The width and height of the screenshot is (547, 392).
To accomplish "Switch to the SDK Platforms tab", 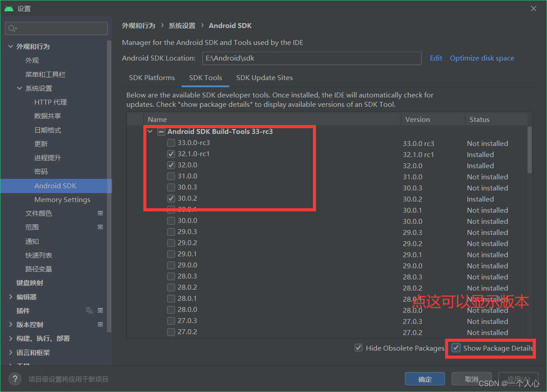I will click(x=152, y=78).
